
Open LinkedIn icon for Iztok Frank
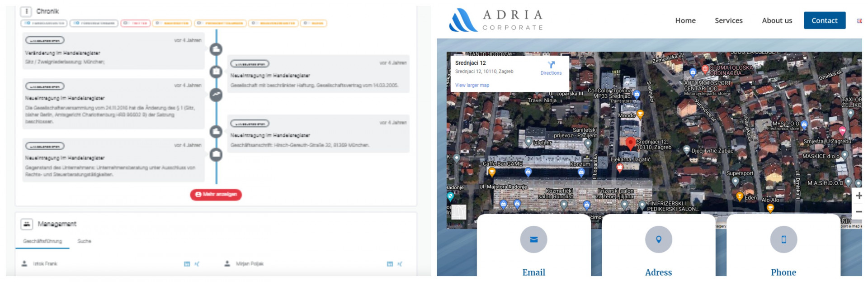[x=187, y=264]
